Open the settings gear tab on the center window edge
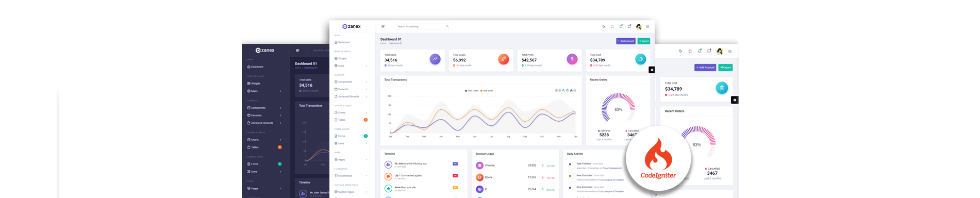This screenshot has width=980, height=198. [x=652, y=70]
